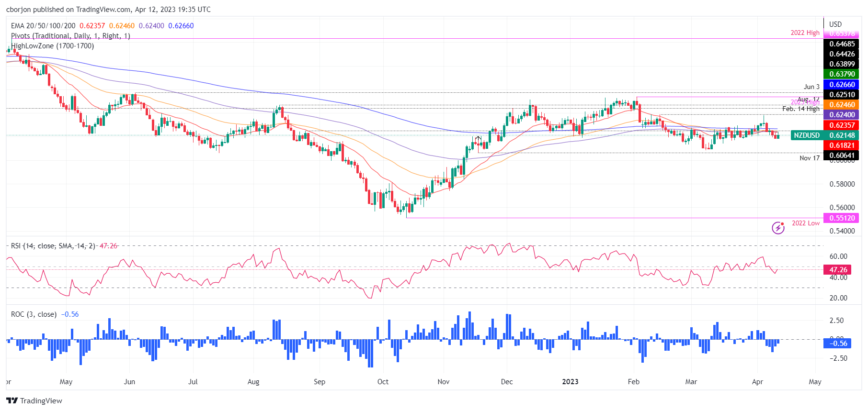Screen dimensions: 868x411
Task: Click the purple 0.62400 price axis tag
Action: click(841, 115)
